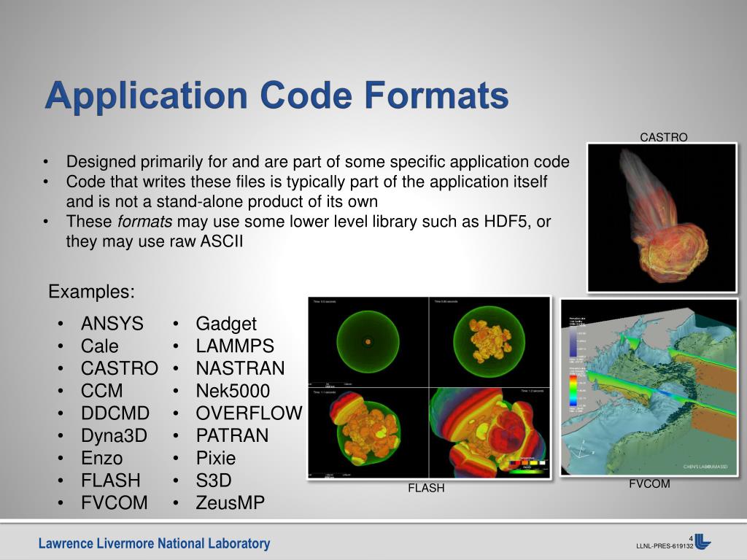Select the S3D list item
The width and height of the screenshot is (747, 560).
coord(214,481)
